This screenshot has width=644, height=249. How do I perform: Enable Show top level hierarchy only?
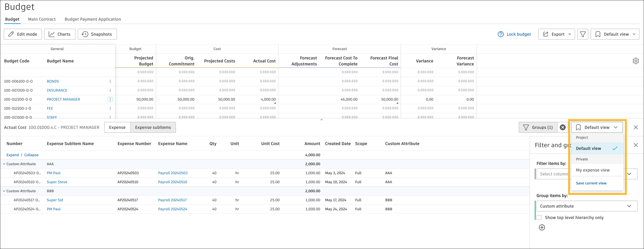tap(539, 218)
